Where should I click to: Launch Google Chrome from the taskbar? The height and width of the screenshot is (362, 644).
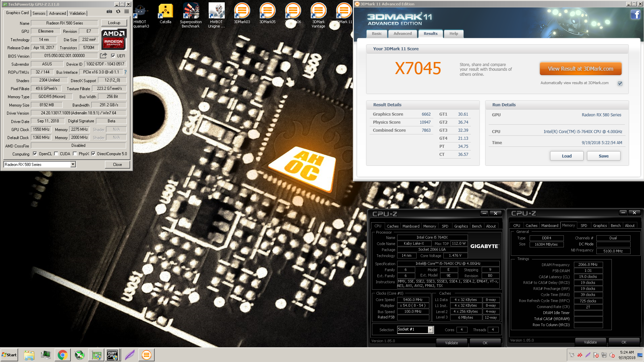[x=62, y=355]
